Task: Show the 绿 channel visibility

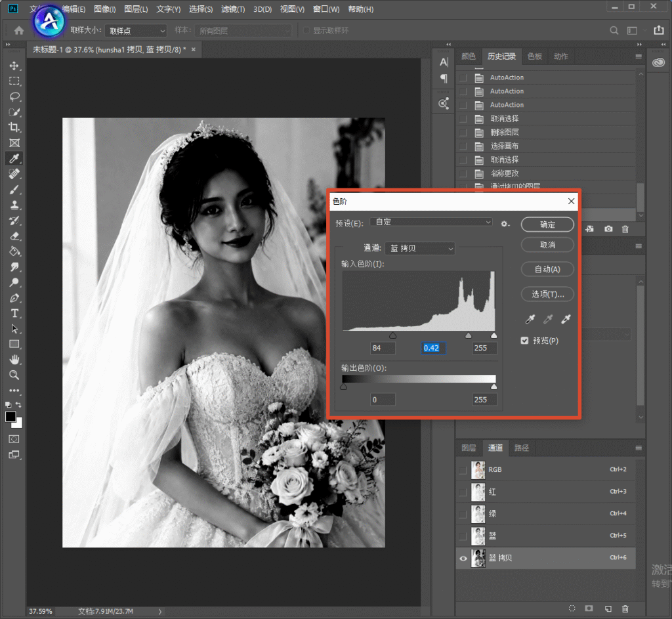Action: (x=463, y=514)
